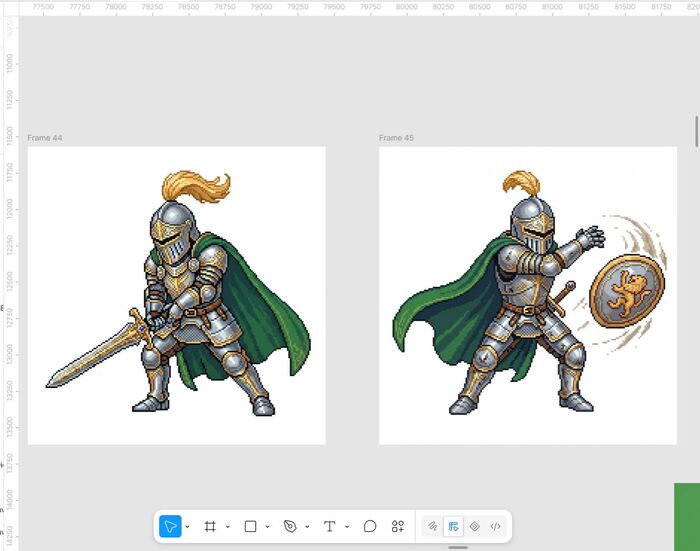Expand the shape tools dropdown chevron
Screen dimensions: 700x551
tap(267, 527)
